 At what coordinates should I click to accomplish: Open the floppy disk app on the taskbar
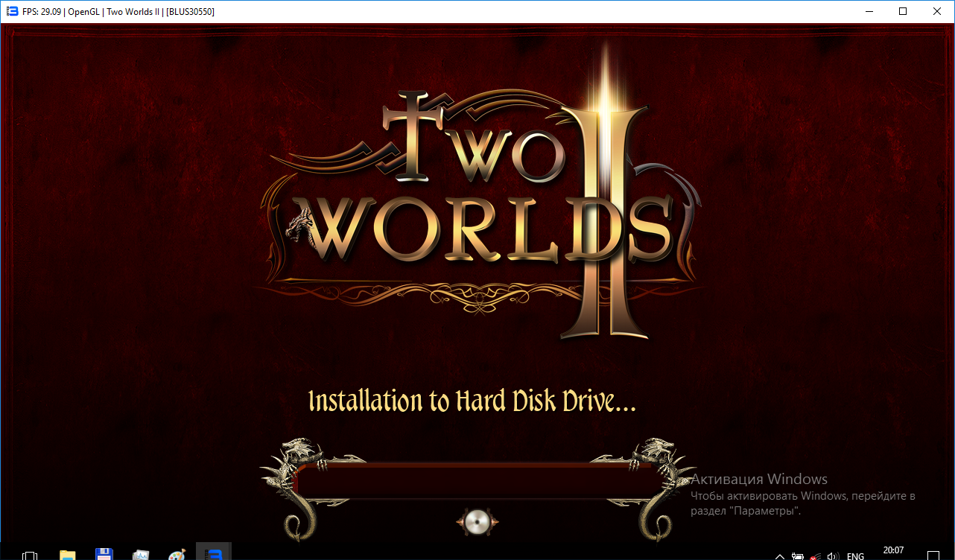(x=104, y=555)
